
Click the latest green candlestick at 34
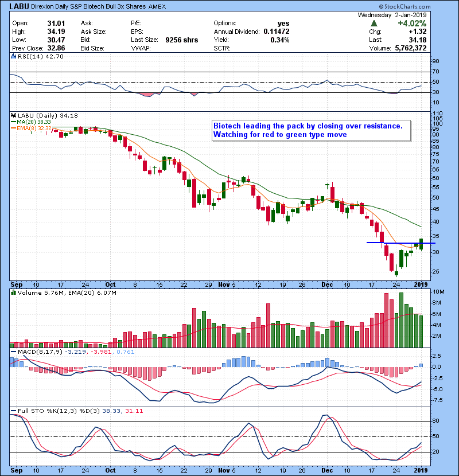[421, 244]
